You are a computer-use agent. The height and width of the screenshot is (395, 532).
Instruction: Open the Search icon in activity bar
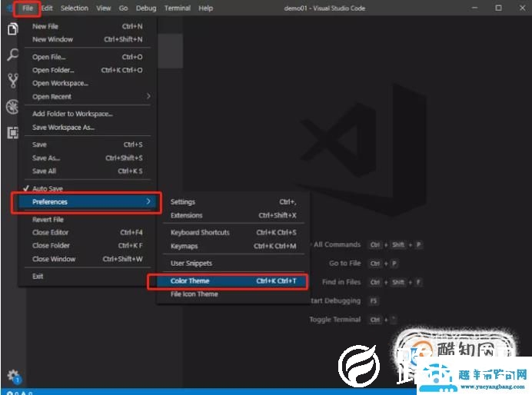[x=12, y=55]
